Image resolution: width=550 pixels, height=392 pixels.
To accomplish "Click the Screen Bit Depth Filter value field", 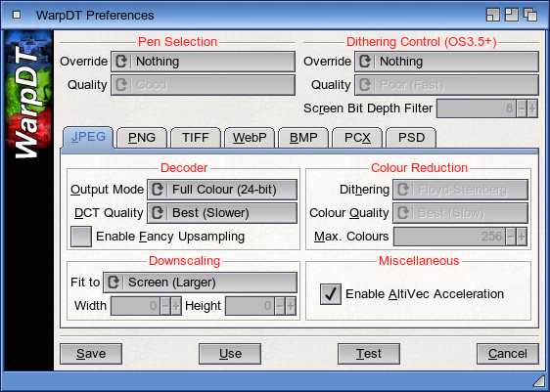I will pos(477,109).
